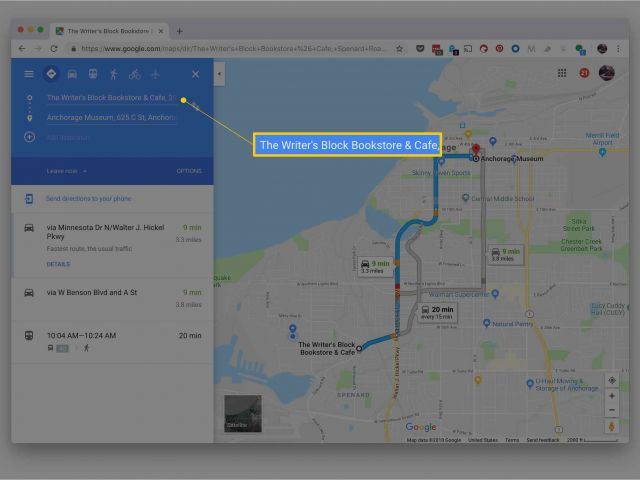
Task: Zoom in on the map
Action: click(612, 396)
